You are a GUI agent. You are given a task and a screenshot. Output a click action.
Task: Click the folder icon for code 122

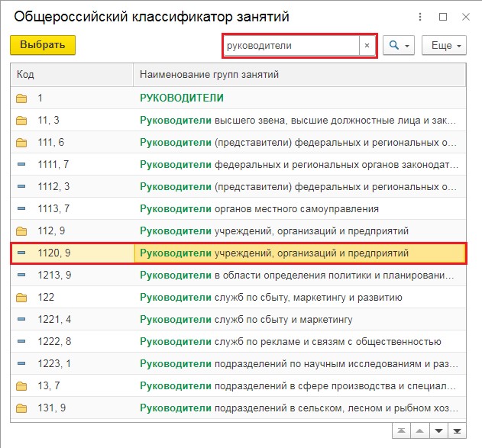coord(21,298)
